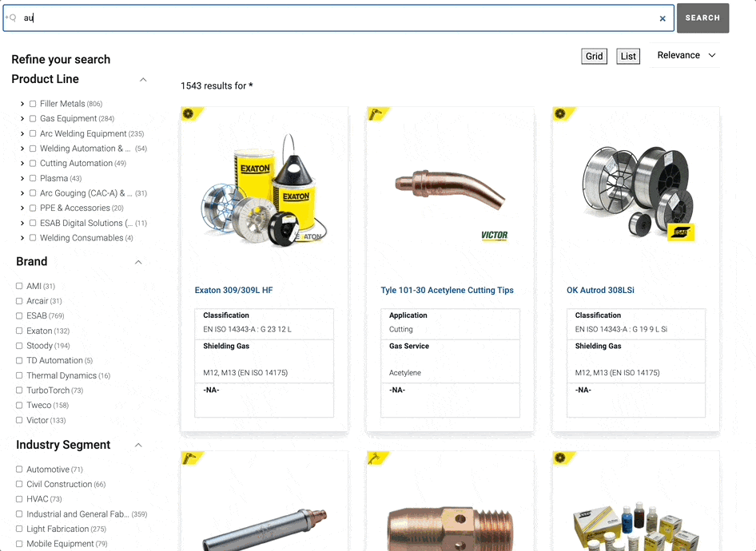Click the magnifier icon in search field

click(11, 18)
